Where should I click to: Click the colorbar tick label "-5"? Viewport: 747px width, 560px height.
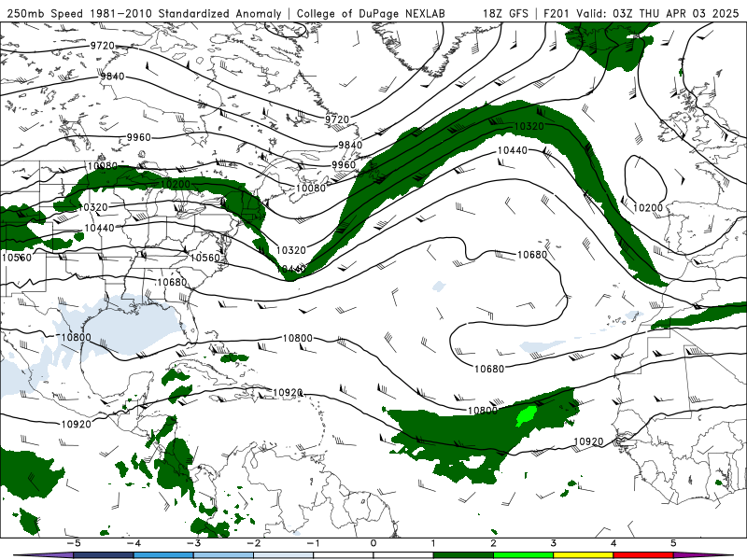click(74, 543)
